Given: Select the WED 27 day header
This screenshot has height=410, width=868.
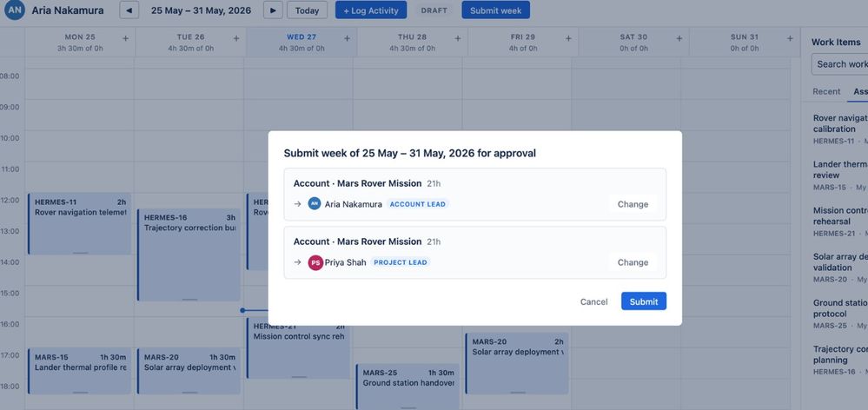Looking at the screenshot, I should click(x=301, y=42).
